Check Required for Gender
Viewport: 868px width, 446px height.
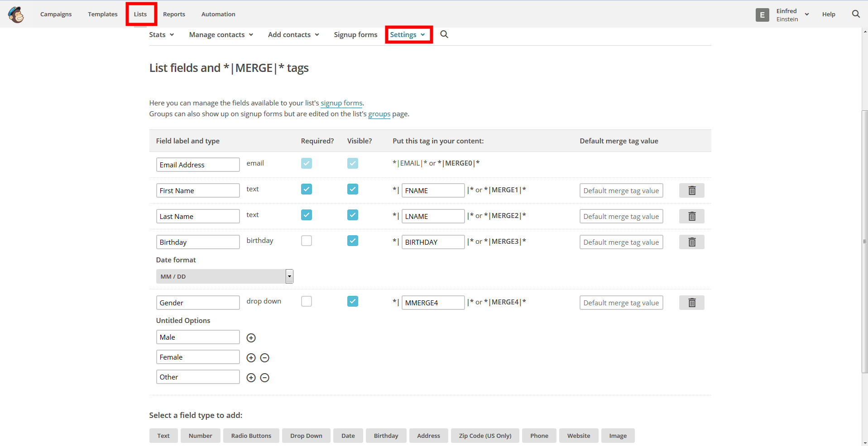tap(307, 301)
